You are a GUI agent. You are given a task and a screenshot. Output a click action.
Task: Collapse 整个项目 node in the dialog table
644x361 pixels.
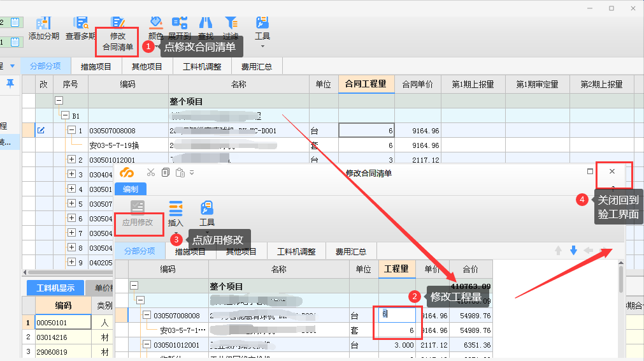coord(134,285)
